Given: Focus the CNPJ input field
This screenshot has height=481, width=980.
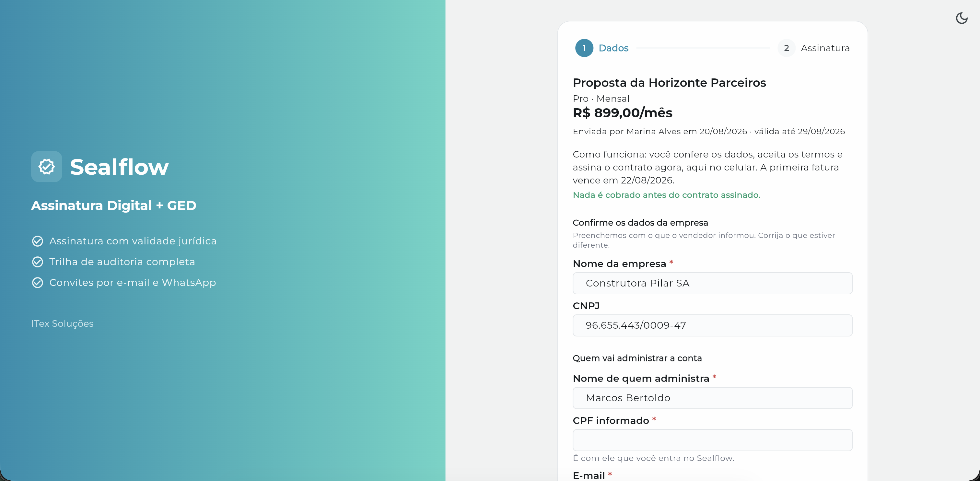Looking at the screenshot, I should [x=712, y=325].
